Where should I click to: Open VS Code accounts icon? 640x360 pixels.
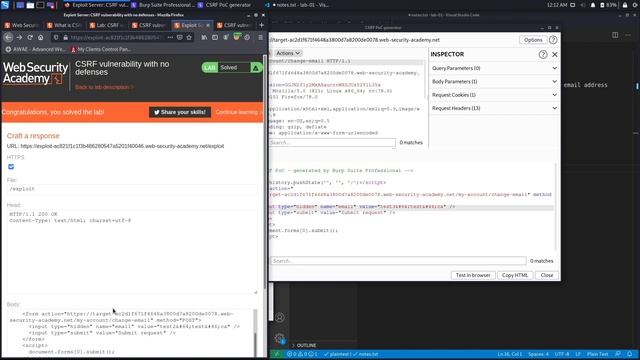pyautogui.click(x=280, y=317)
